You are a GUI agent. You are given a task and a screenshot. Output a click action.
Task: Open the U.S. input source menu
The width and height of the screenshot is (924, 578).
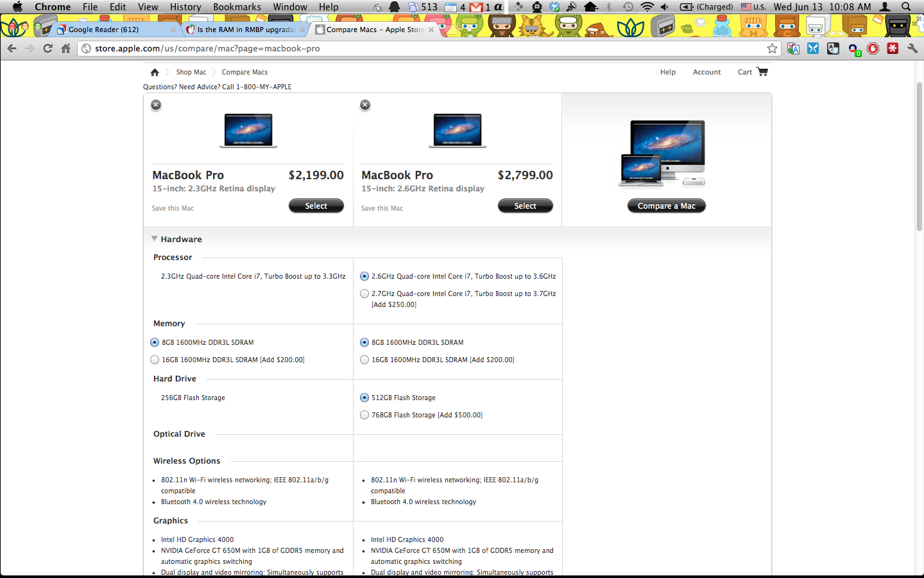tap(753, 6)
